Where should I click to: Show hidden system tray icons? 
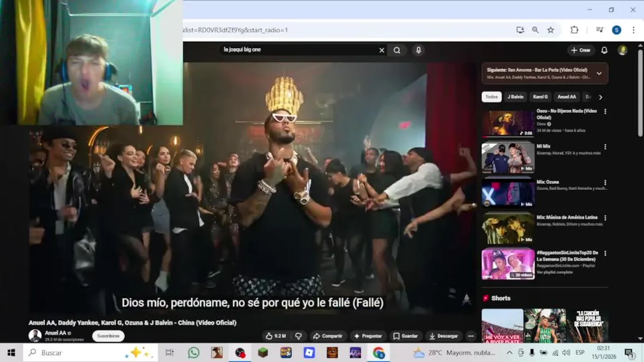point(509,353)
